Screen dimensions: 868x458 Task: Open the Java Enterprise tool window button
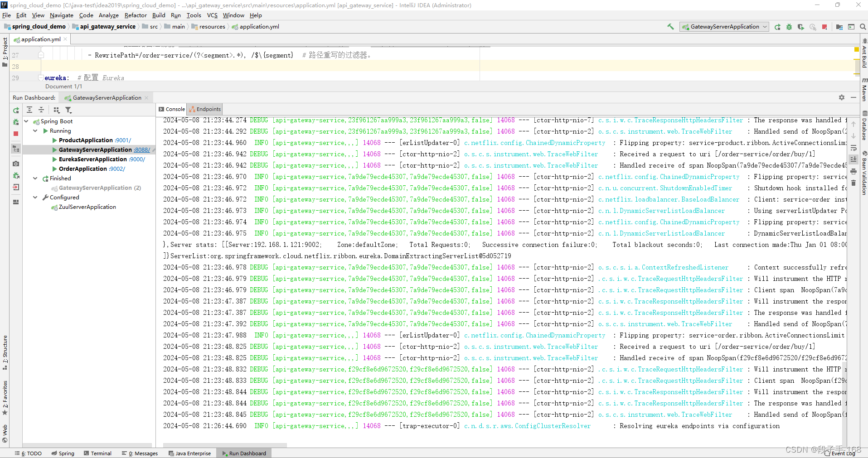(189, 453)
